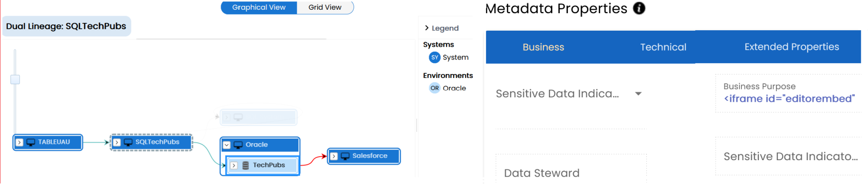Expand the Salesforce node
868x185 pixels.
334,156
